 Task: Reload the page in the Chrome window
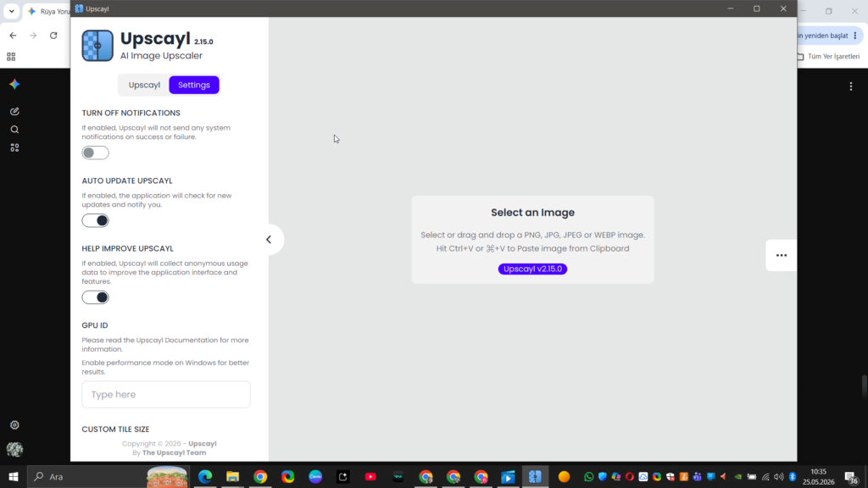pyautogui.click(x=53, y=36)
